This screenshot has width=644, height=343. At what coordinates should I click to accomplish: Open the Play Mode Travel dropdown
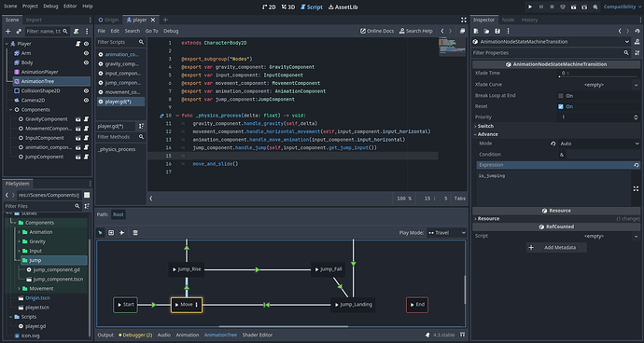click(x=446, y=233)
